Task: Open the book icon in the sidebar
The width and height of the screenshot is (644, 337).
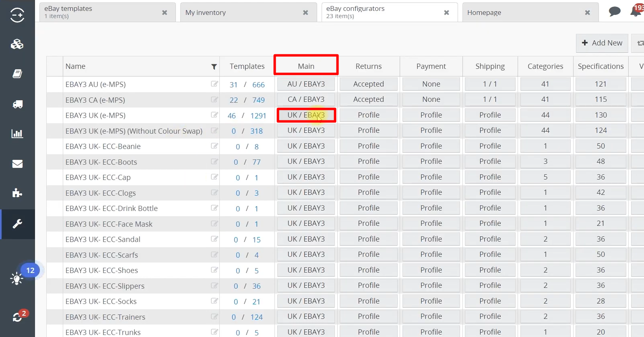Action: tap(17, 74)
